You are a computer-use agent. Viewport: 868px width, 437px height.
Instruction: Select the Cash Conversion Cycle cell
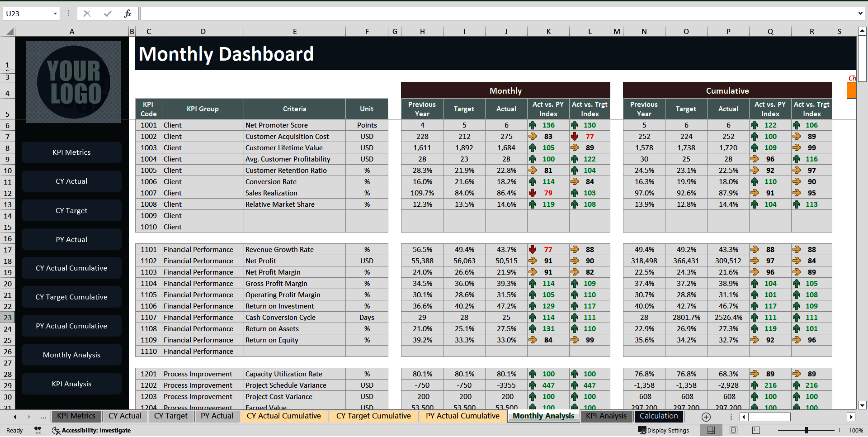(295, 318)
